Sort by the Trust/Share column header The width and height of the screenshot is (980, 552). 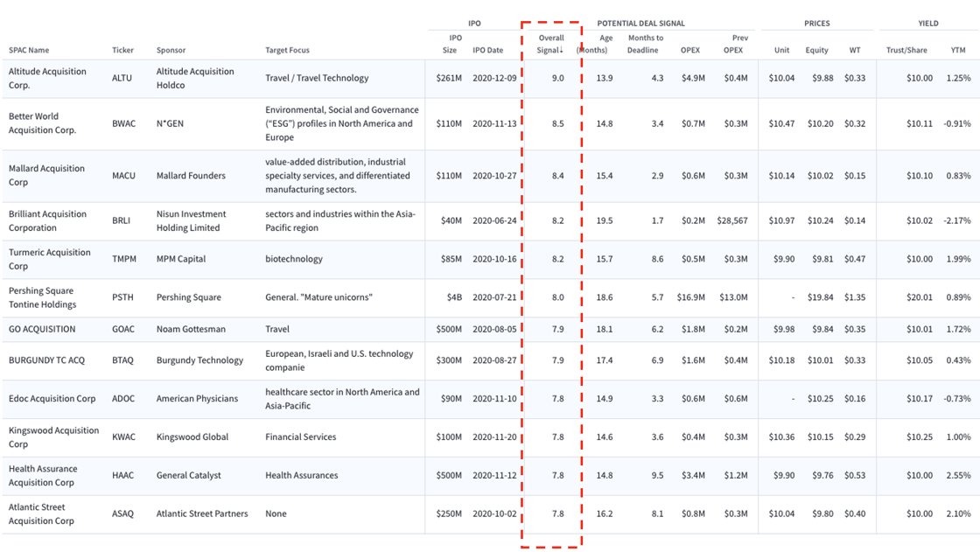pos(908,50)
